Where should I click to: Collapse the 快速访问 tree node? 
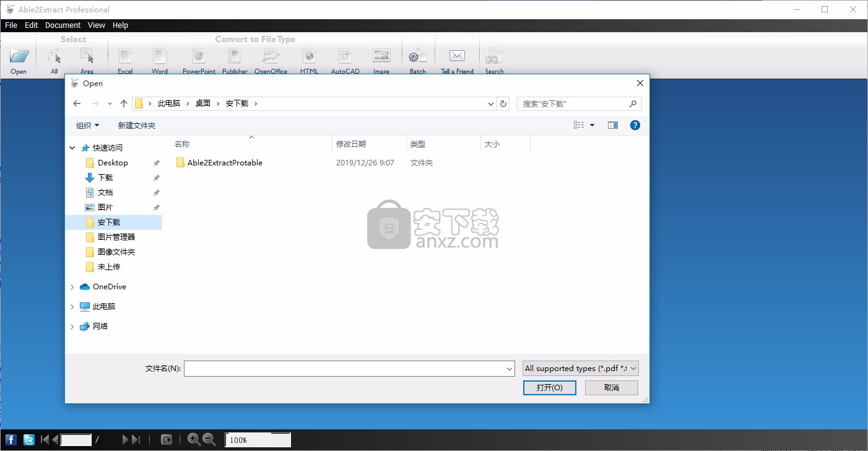pos(72,148)
